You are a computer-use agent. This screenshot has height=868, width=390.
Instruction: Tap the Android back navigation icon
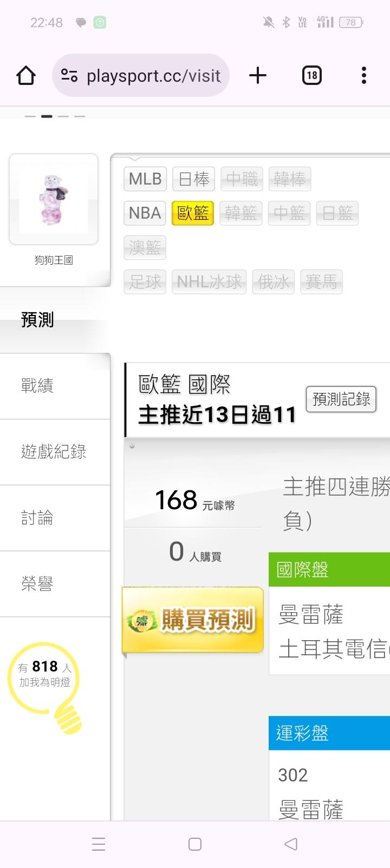point(291,844)
